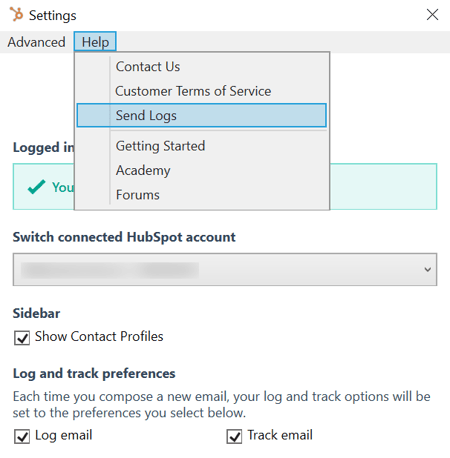Uncheck the Log email checkbox

click(x=22, y=436)
